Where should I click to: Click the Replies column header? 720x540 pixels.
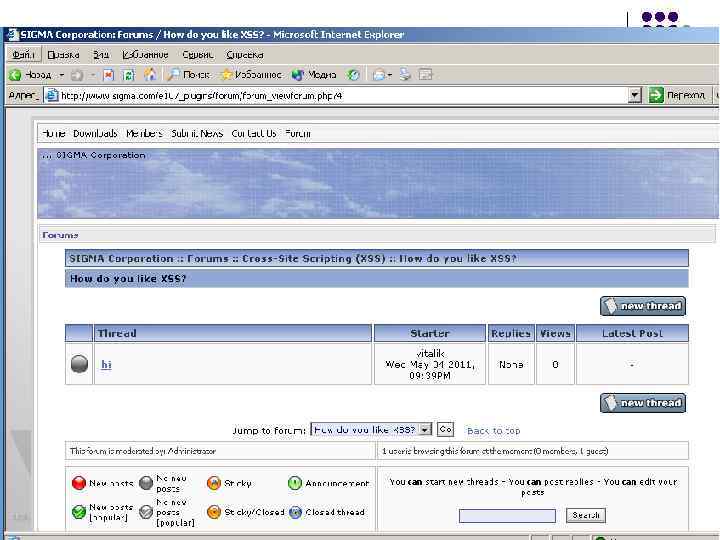[511, 333]
